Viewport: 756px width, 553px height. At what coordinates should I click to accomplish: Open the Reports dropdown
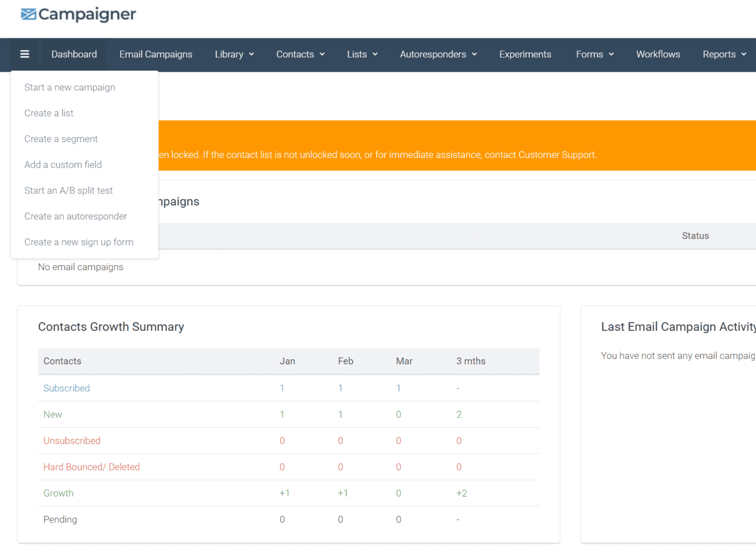pyautogui.click(x=724, y=54)
